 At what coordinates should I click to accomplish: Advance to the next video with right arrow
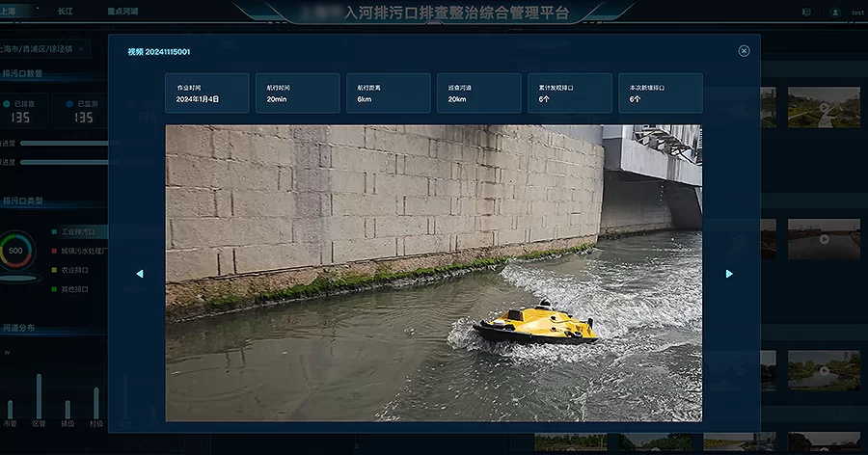point(729,274)
